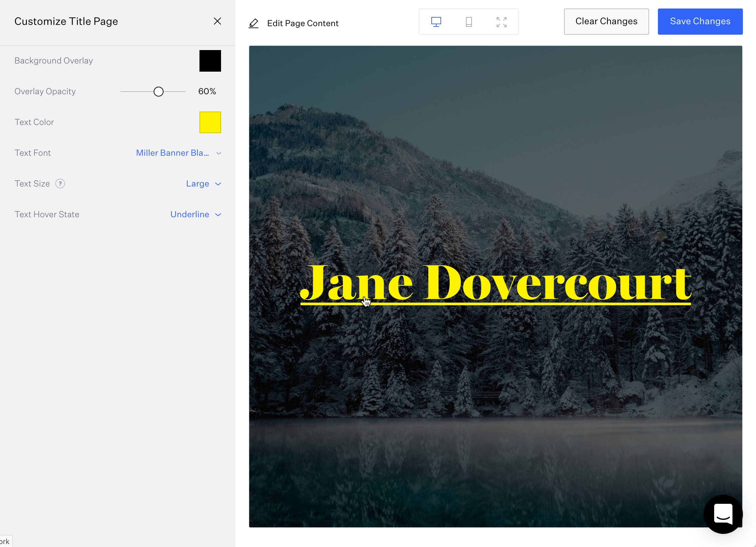Switch to desktop preview mode
This screenshot has height=547, width=756.
pyautogui.click(x=436, y=22)
